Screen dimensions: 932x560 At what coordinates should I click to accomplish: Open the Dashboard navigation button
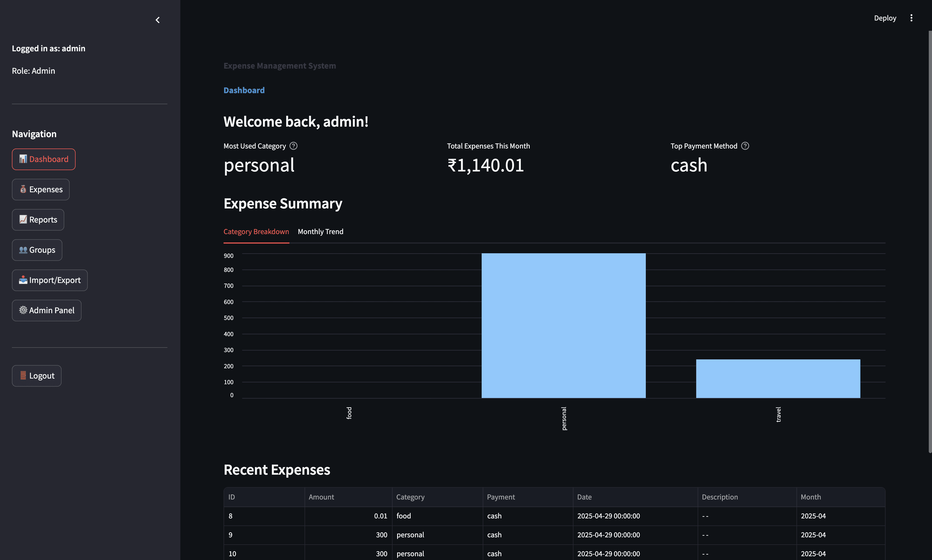pyautogui.click(x=44, y=159)
